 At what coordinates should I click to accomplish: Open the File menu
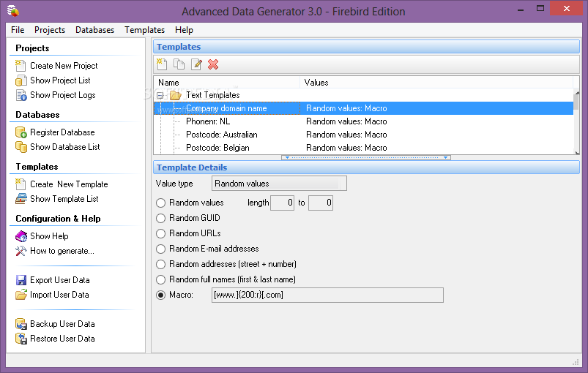18,30
